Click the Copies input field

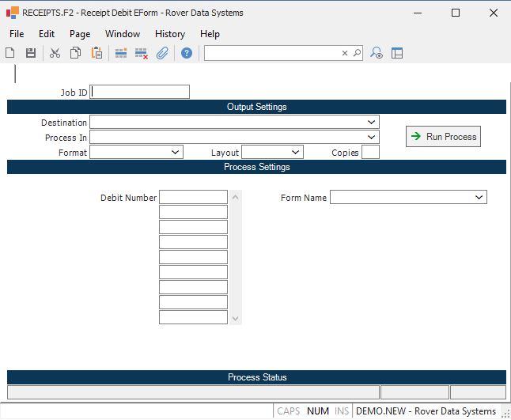370,152
